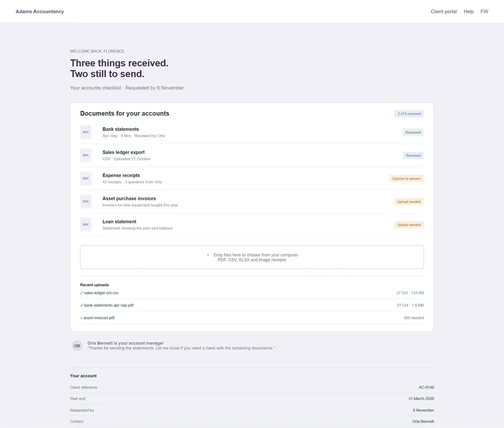This screenshot has width=504, height=428.
Task: Click the AC-0148 client reference value
Action: click(426, 388)
